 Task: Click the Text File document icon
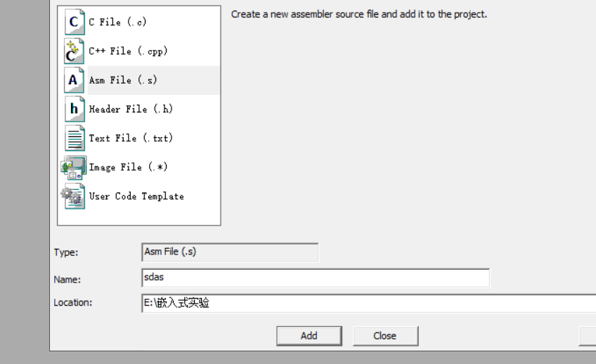coord(74,138)
